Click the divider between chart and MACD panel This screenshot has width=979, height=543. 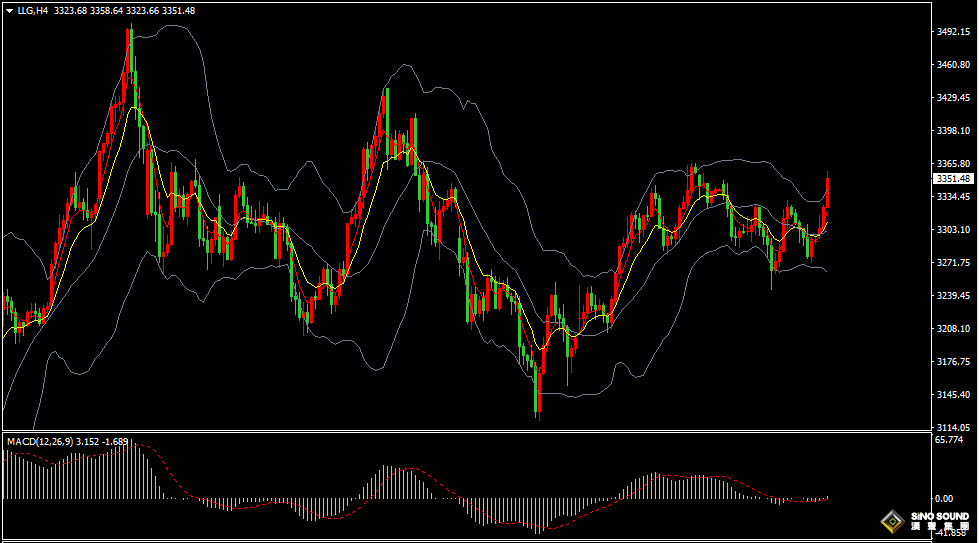(465, 432)
